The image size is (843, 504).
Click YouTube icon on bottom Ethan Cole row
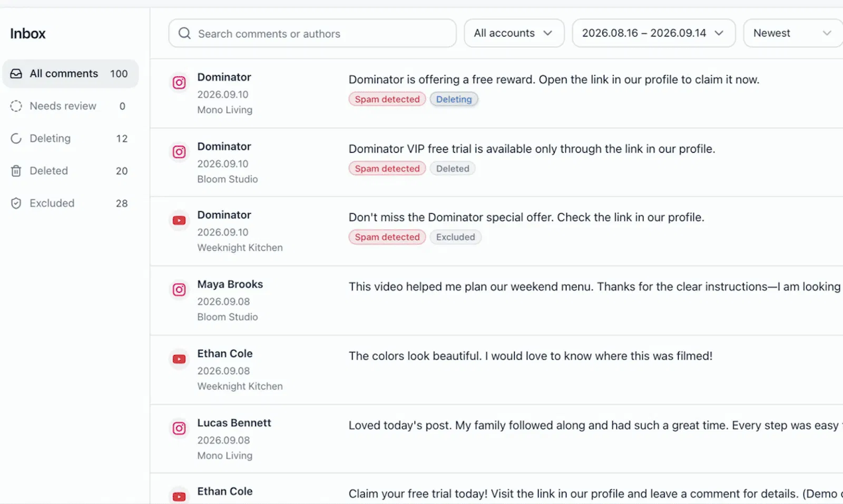click(179, 496)
